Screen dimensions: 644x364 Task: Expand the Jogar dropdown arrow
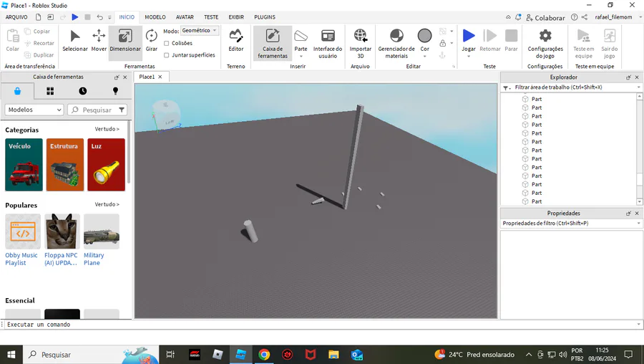(x=469, y=57)
